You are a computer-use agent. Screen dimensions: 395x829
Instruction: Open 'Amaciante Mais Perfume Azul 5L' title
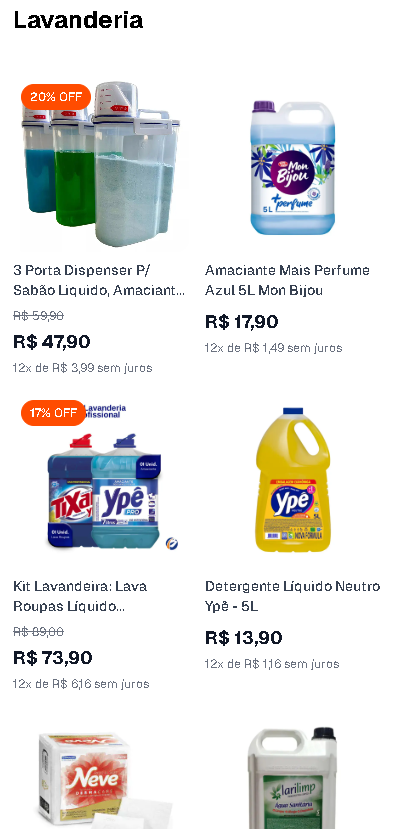coord(287,280)
